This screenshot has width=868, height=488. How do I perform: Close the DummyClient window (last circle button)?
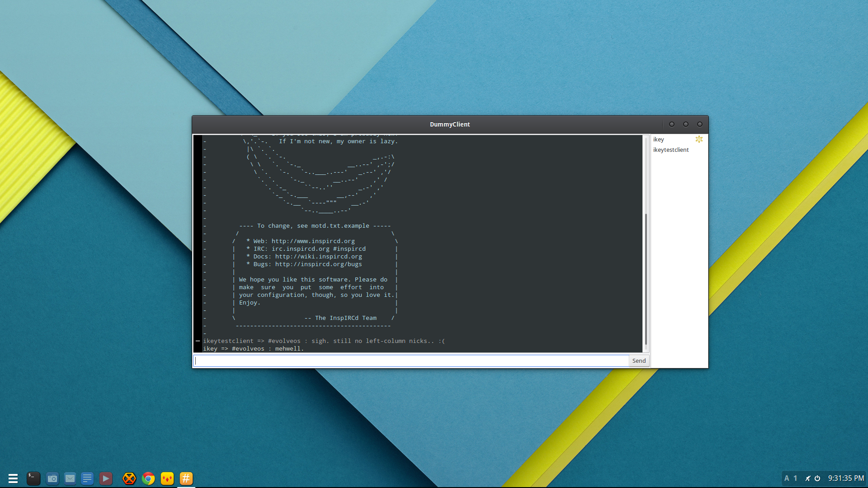[x=700, y=124]
